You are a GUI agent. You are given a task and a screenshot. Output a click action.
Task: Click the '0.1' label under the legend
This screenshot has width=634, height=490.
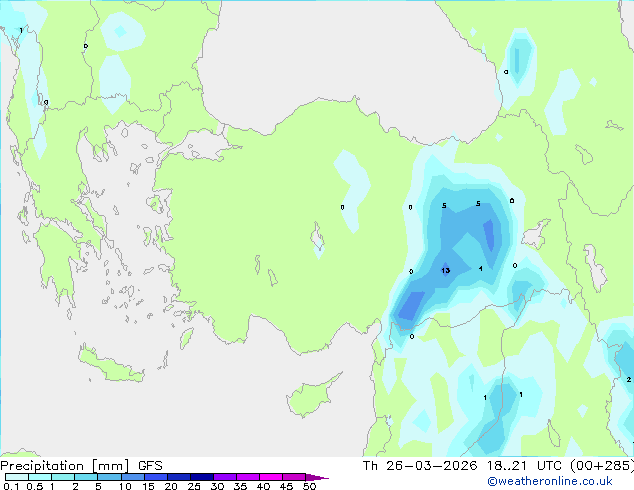[11, 486]
